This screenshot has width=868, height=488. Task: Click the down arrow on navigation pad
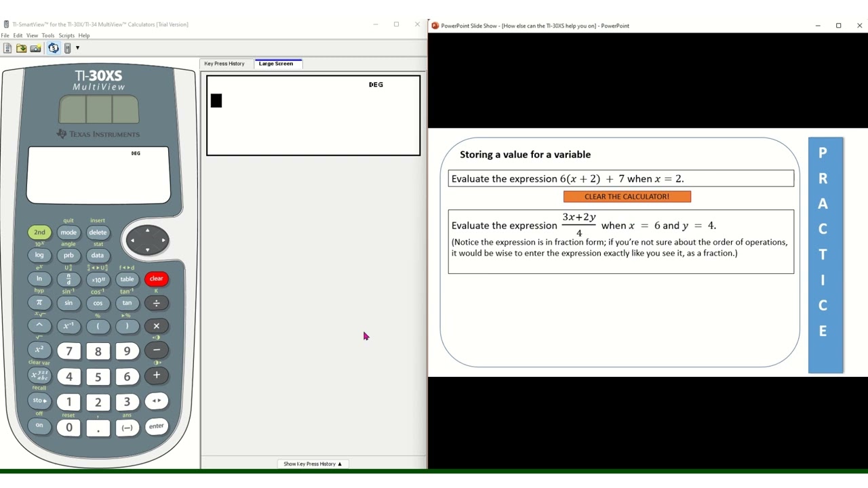pos(147,249)
